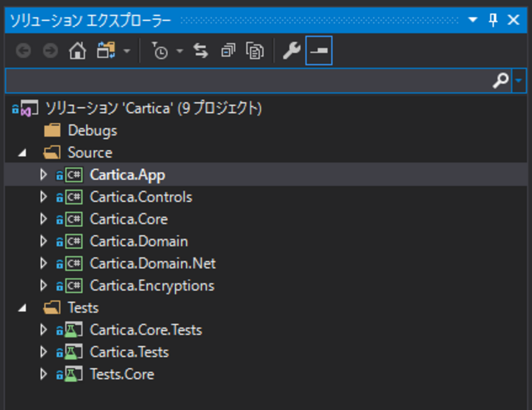
Task: Expand the Cartica.Controls project node
Action: click(x=43, y=197)
